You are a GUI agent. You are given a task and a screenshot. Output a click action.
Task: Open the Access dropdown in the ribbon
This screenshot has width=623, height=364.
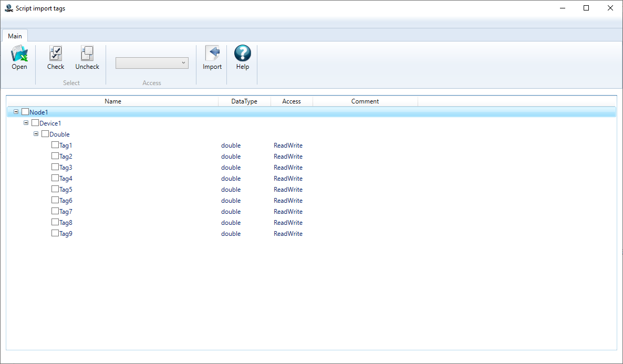click(x=152, y=63)
